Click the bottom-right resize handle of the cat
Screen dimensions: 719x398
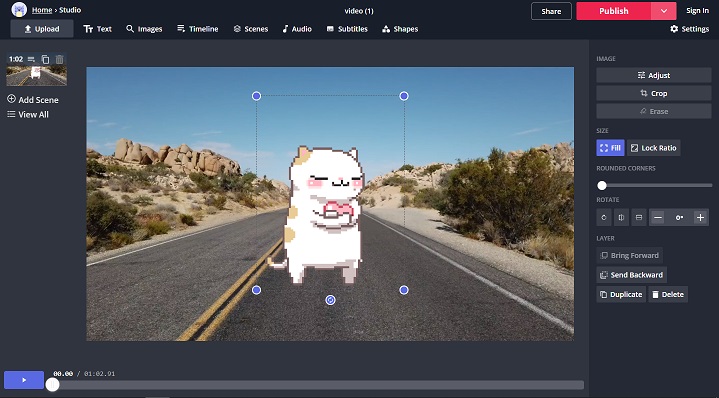tap(404, 290)
